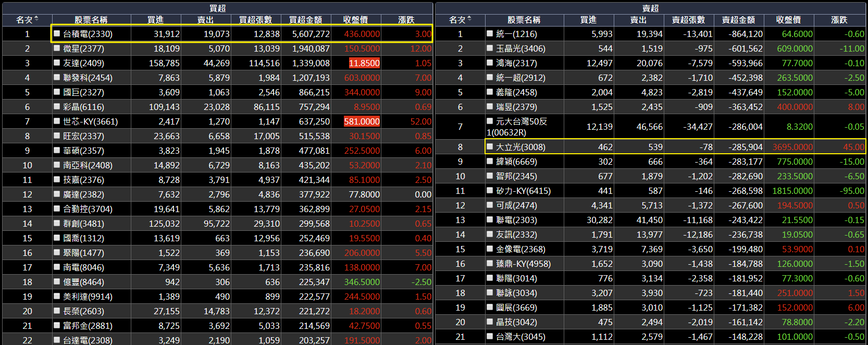Tick checkbox for 台積電(2330)

(57, 33)
